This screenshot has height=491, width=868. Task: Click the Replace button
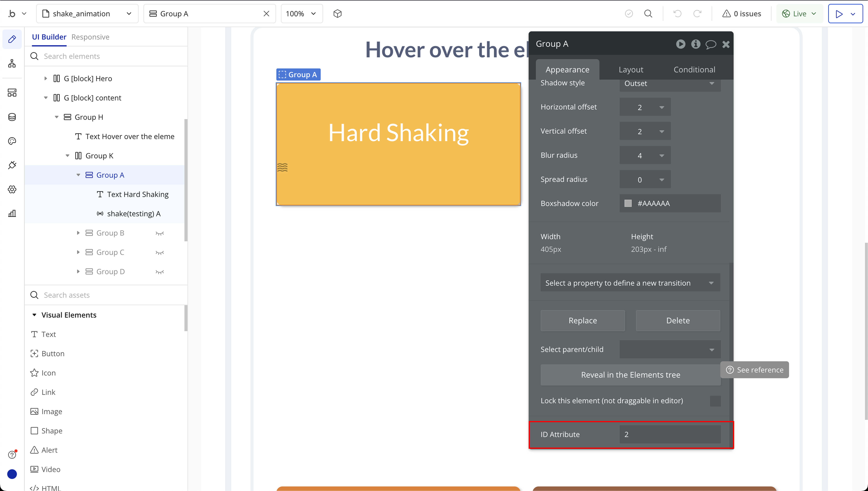582,320
